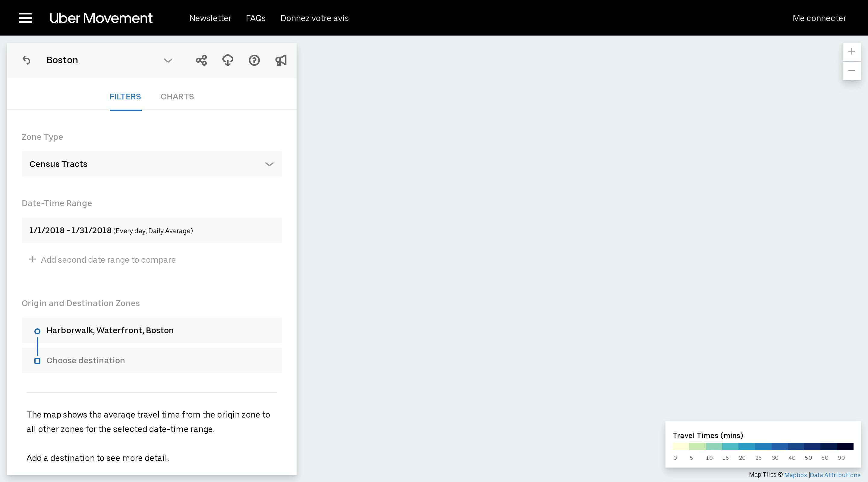The height and width of the screenshot is (482, 868).
Task: Select the FILTERS tab
Action: coord(125,97)
